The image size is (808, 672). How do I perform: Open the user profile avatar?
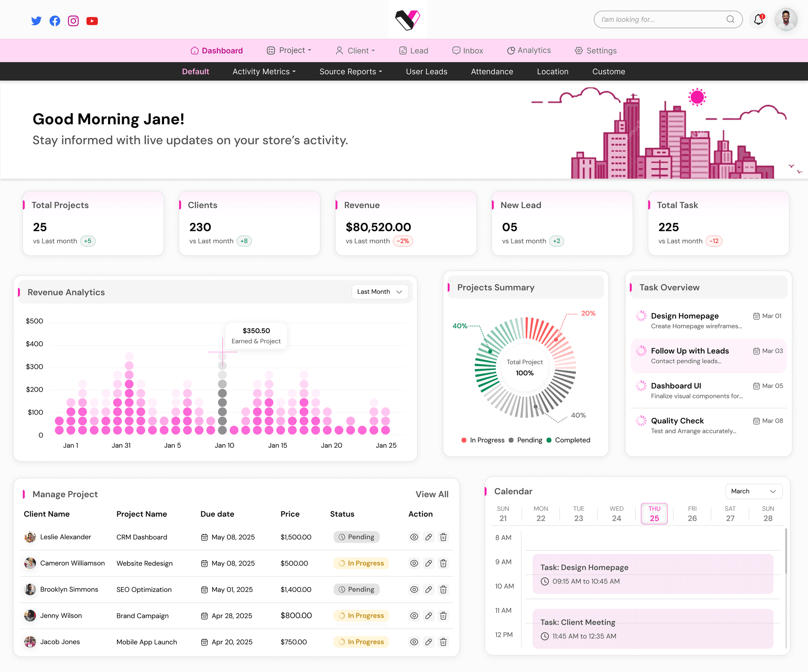(x=786, y=19)
